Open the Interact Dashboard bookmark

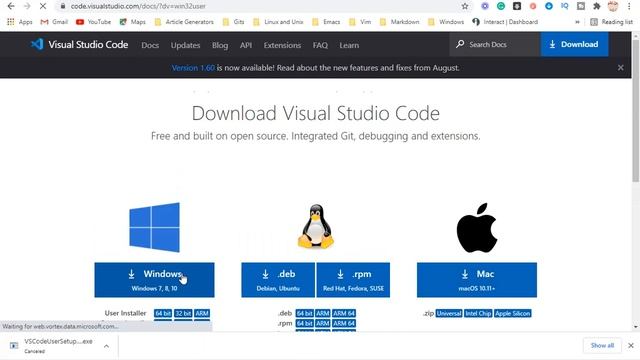(x=505, y=22)
